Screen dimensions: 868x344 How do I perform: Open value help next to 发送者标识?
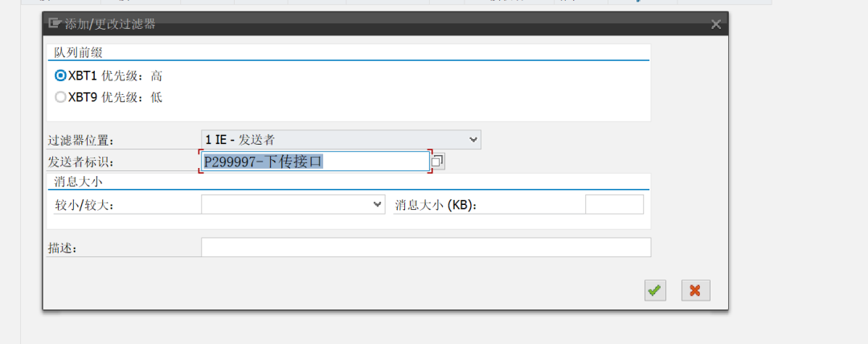click(437, 162)
